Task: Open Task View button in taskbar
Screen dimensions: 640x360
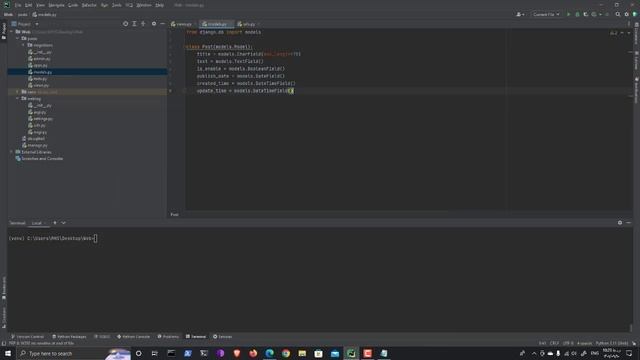Action: pyautogui.click(x=155, y=353)
